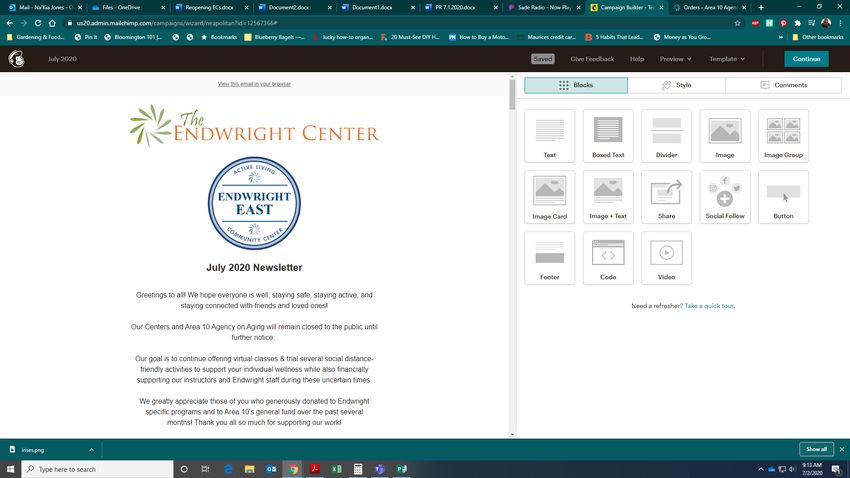Bookmark this page with the star icon

pos(737,23)
